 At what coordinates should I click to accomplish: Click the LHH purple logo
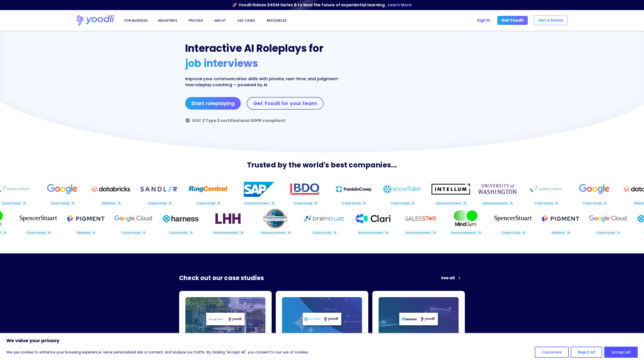[228, 218]
